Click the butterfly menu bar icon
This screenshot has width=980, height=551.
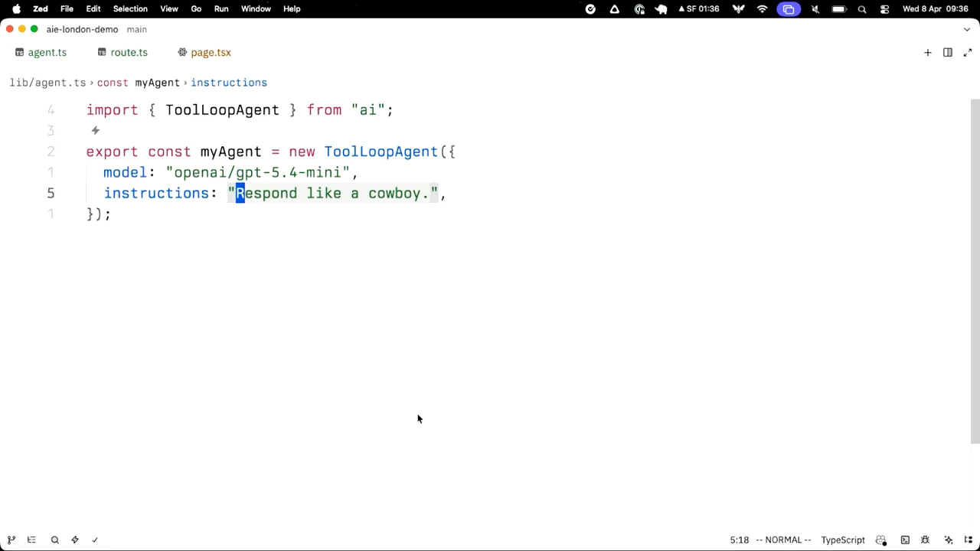coord(739,9)
